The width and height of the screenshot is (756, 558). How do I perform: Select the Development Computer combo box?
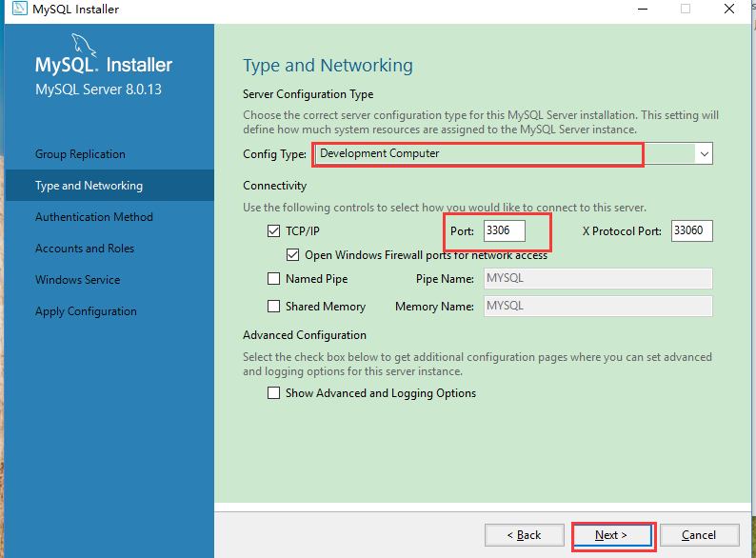click(514, 154)
